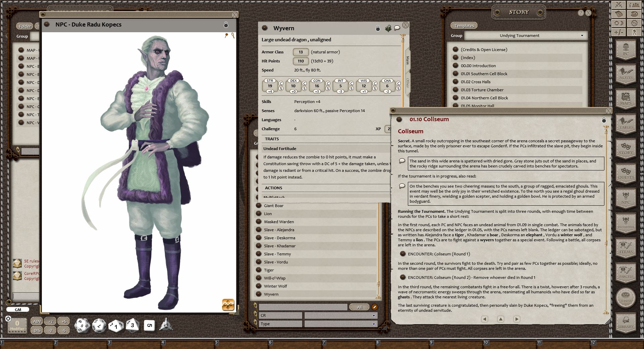The height and width of the screenshot is (349, 644).
Task: Click the speech bubble icon on the Wyvern window
Action: [x=397, y=28]
